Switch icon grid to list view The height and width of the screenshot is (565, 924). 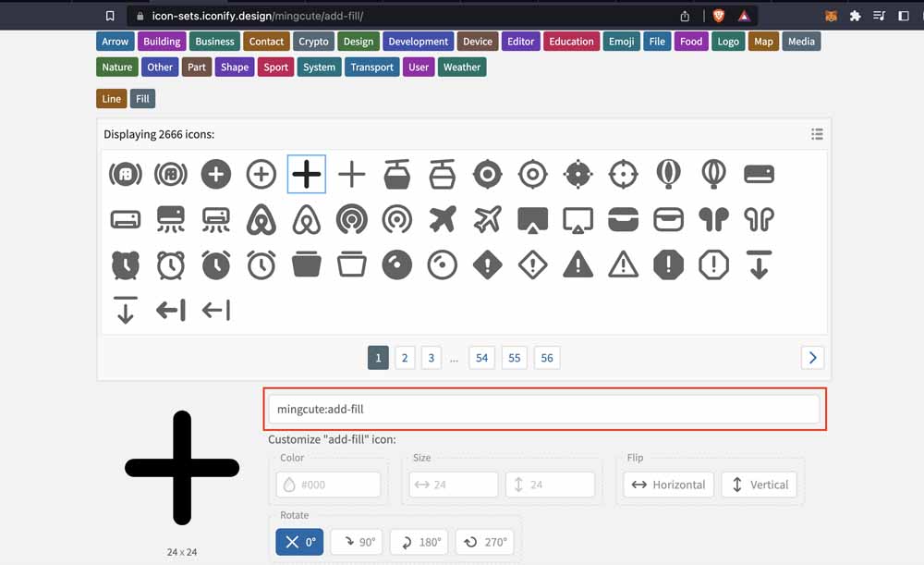(x=817, y=133)
